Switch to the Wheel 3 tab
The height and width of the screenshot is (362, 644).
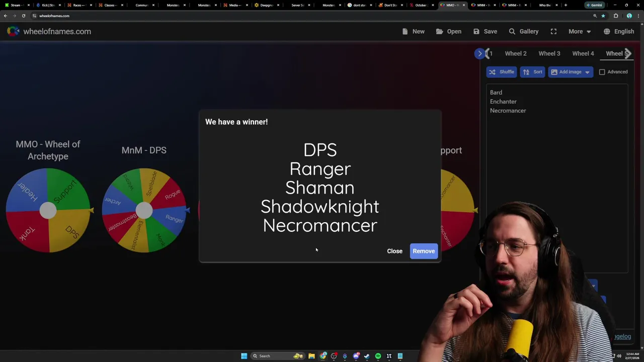coord(549,53)
